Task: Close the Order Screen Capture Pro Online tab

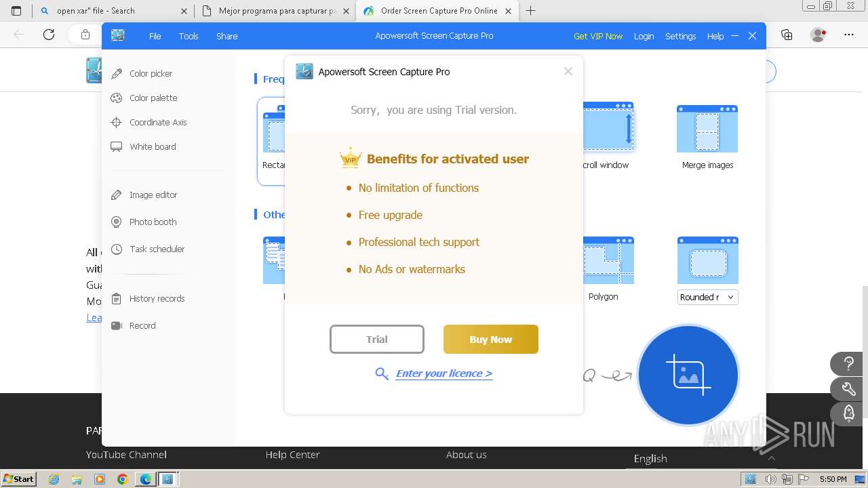Action: pos(509,11)
